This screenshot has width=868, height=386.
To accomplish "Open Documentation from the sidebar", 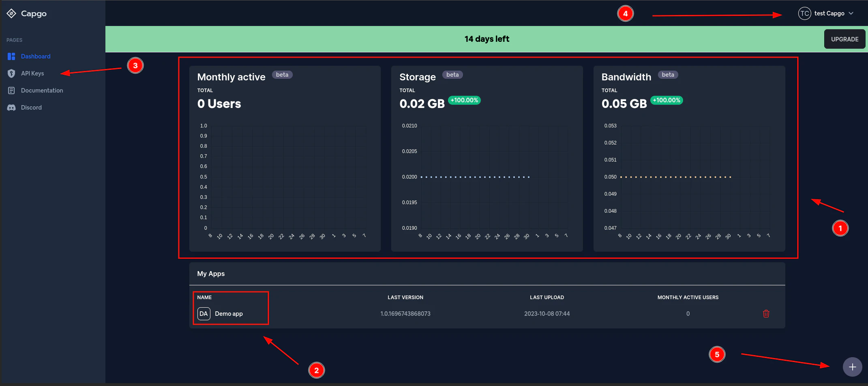I will tap(42, 91).
